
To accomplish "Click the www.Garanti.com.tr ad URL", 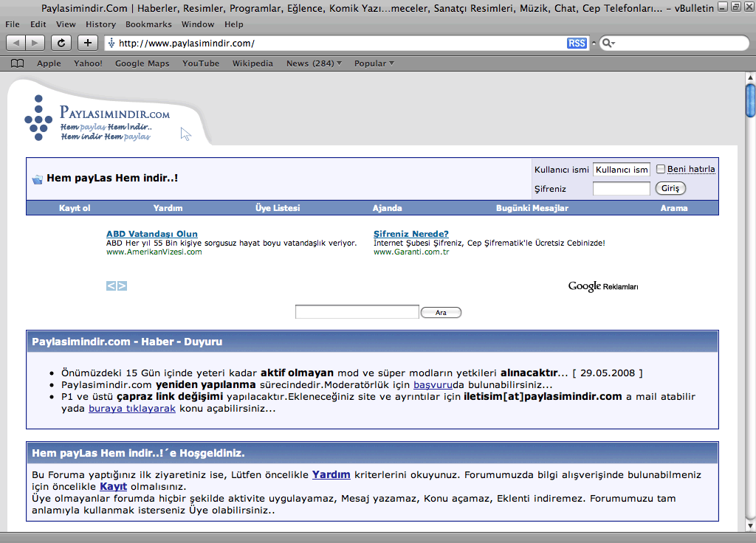I will (411, 252).
